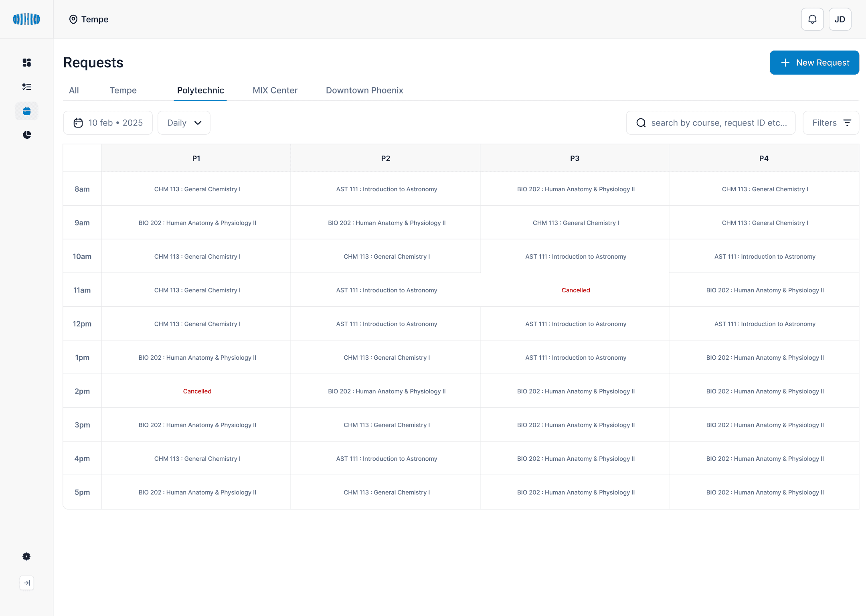The width and height of the screenshot is (866, 616).
Task: Open the task list icon in sidebar
Action: point(26,87)
